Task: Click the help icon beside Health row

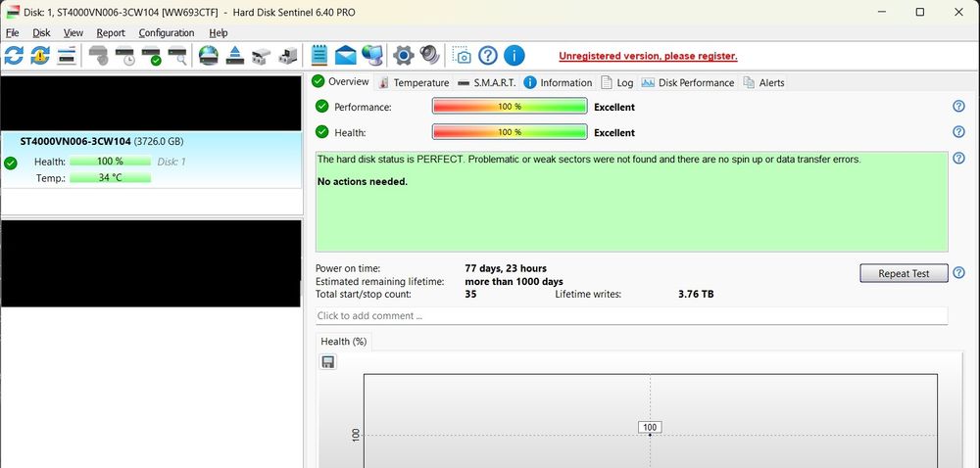Action: tap(958, 131)
